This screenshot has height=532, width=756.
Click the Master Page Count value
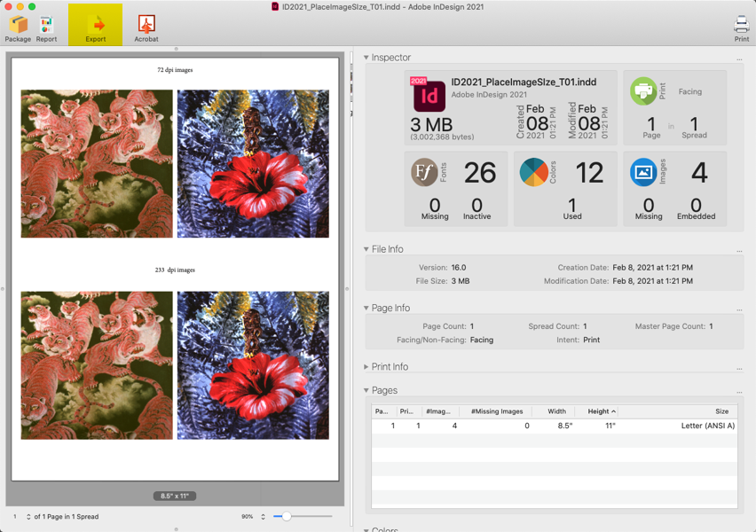point(711,326)
